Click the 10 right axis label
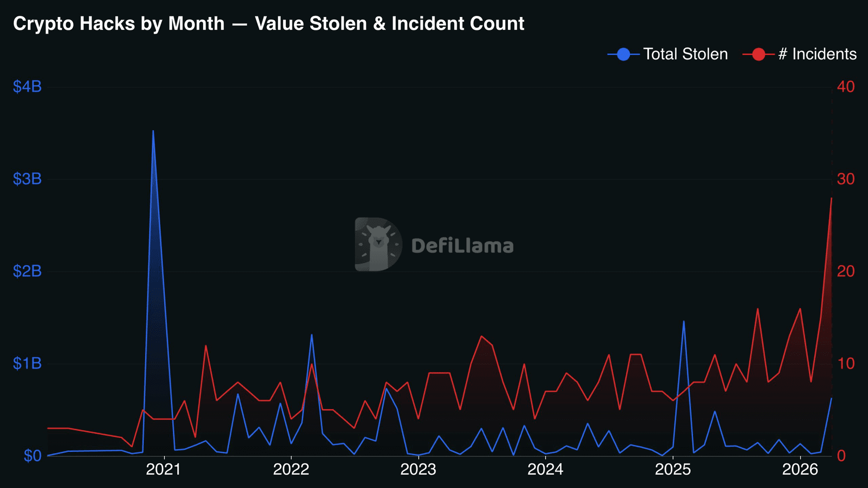Viewport: 868px width, 488px height. point(846,363)
